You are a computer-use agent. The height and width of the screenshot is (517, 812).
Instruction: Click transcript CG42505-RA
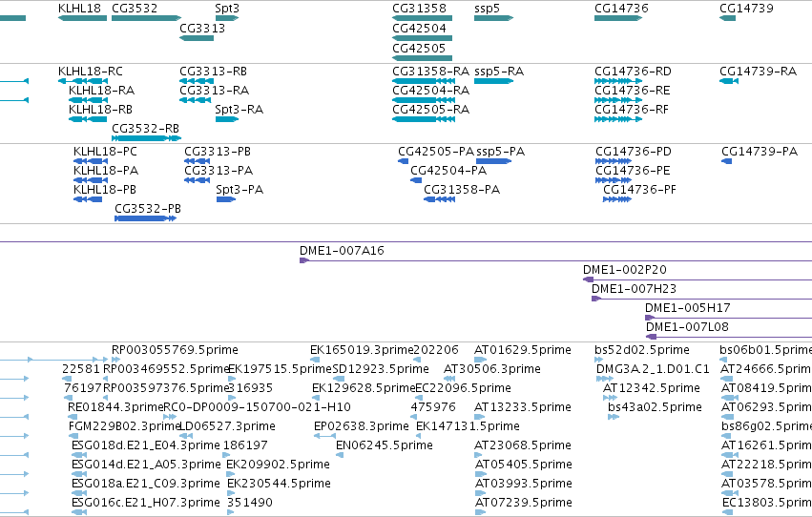point(424,119)
